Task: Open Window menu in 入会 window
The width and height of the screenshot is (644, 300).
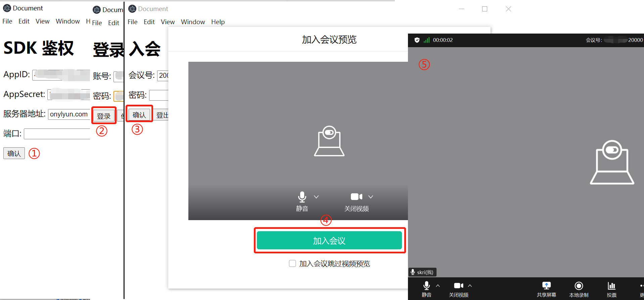Action: coord(193,22)
